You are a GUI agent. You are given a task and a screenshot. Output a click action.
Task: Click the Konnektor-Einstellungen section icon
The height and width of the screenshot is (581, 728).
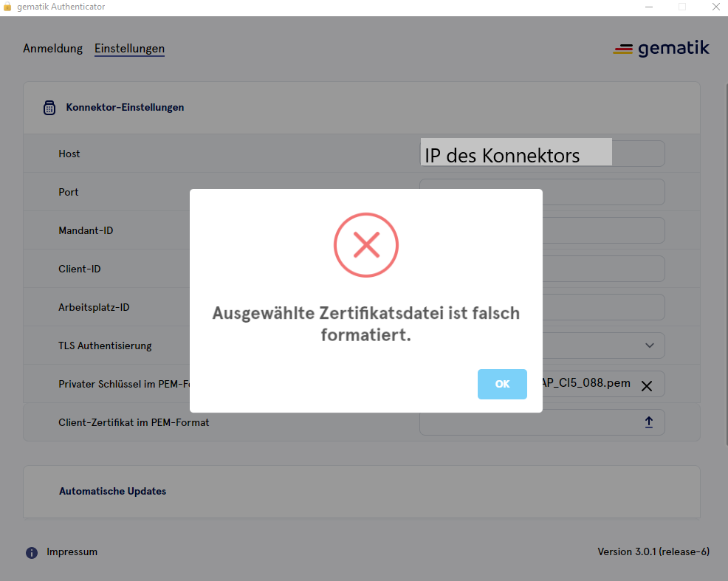click(49, 108)
